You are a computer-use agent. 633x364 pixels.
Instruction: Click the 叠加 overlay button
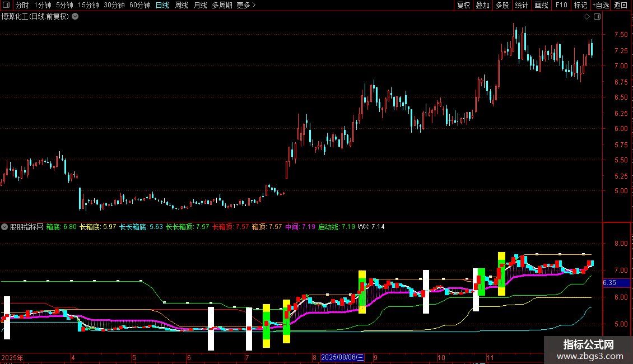(482, 5)
